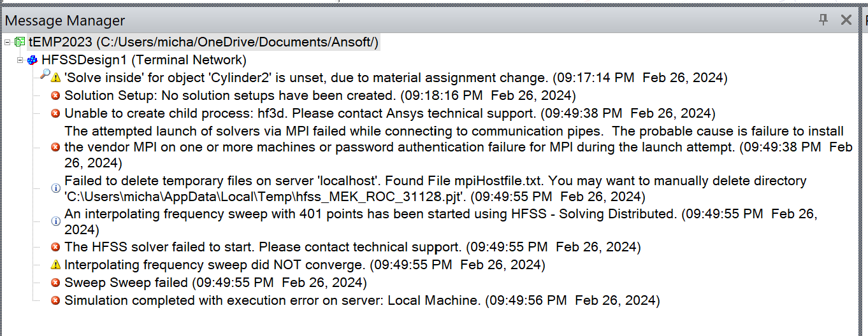This screenshot has height=336, width=868.
Task: Click the HFSSDesign1 design icon
Action: tap(32, 60)
